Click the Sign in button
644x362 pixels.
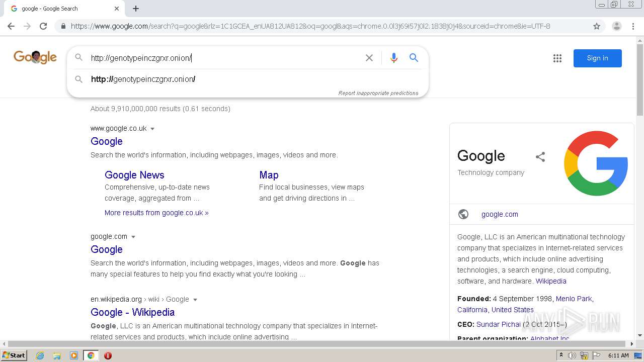click(598, 58)
